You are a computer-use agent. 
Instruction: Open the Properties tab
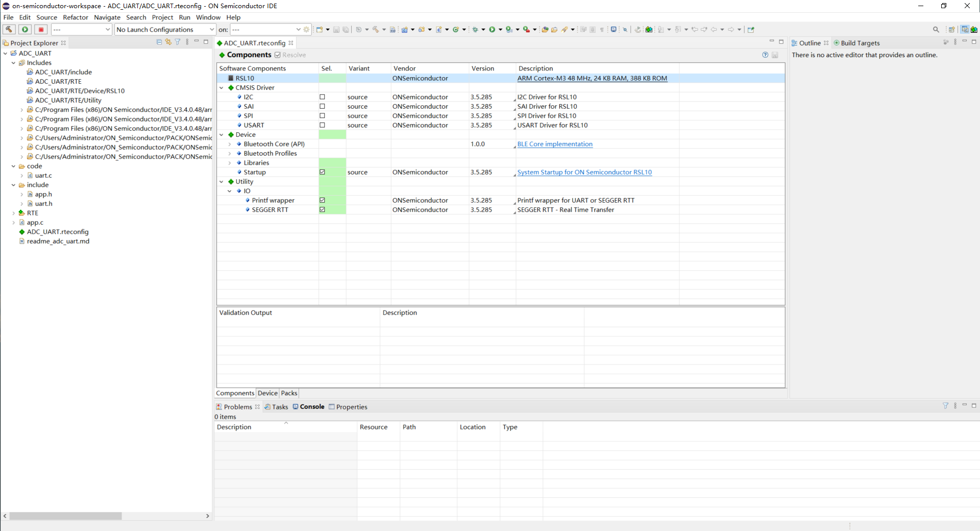[x=348, y=407]
